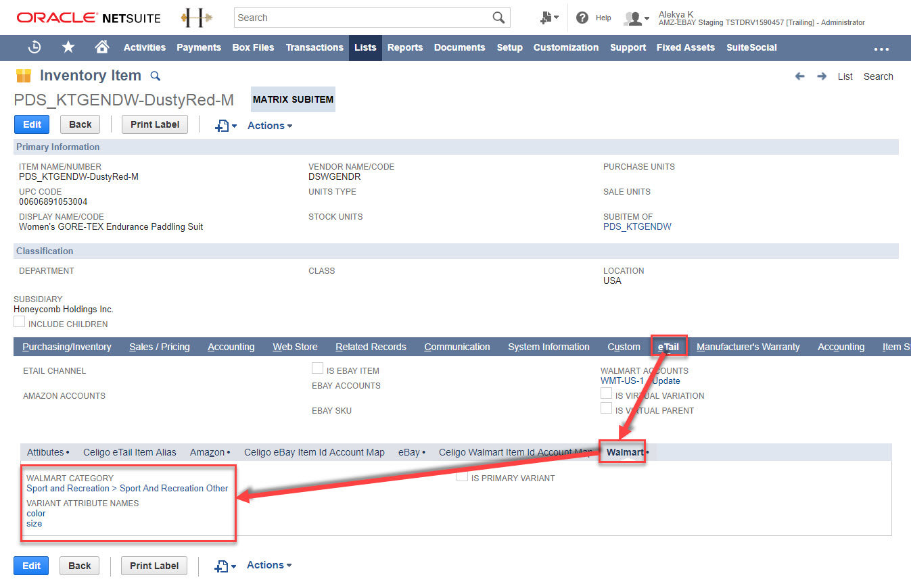Open the Celigo eBay Item Id Account Map subtab
Image resolution: width=911 pixels, height=588 pixels.
(314, 452)
